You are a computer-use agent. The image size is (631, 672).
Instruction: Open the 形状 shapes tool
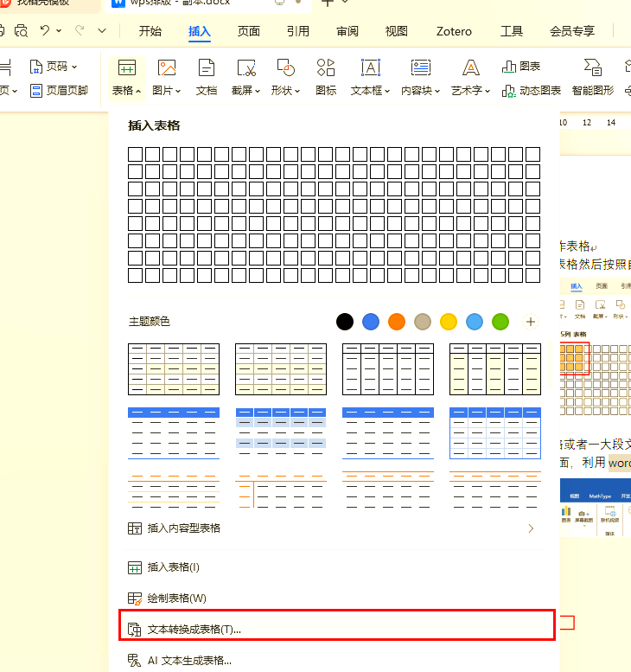[x=285, y=68]
